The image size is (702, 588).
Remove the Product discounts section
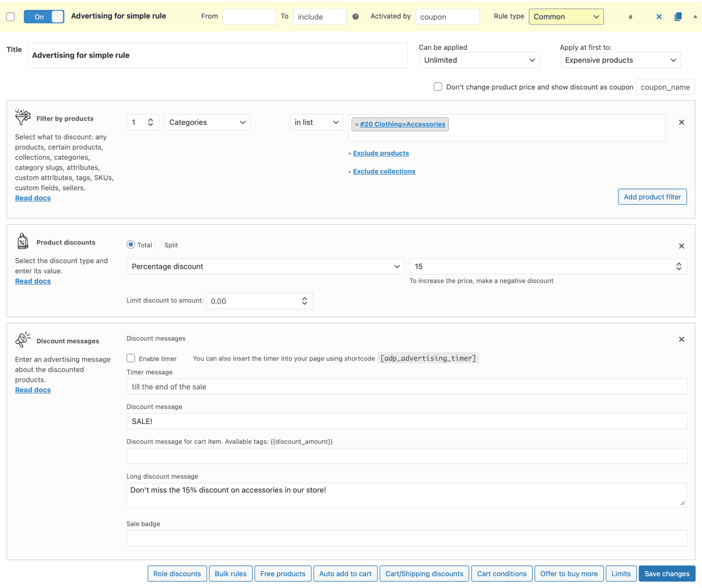tap(681, 246)
